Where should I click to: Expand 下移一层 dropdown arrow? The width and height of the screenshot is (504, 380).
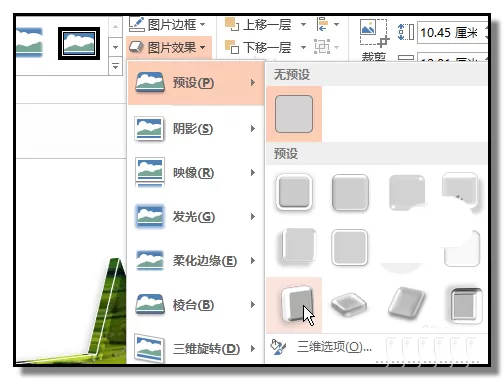point(303,47)
